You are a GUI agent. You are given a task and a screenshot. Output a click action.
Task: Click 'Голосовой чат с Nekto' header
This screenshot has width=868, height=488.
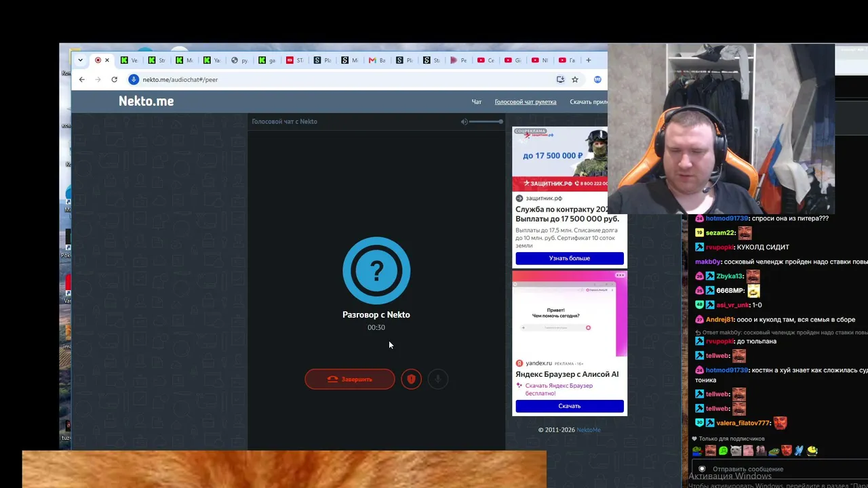point(284,122)
